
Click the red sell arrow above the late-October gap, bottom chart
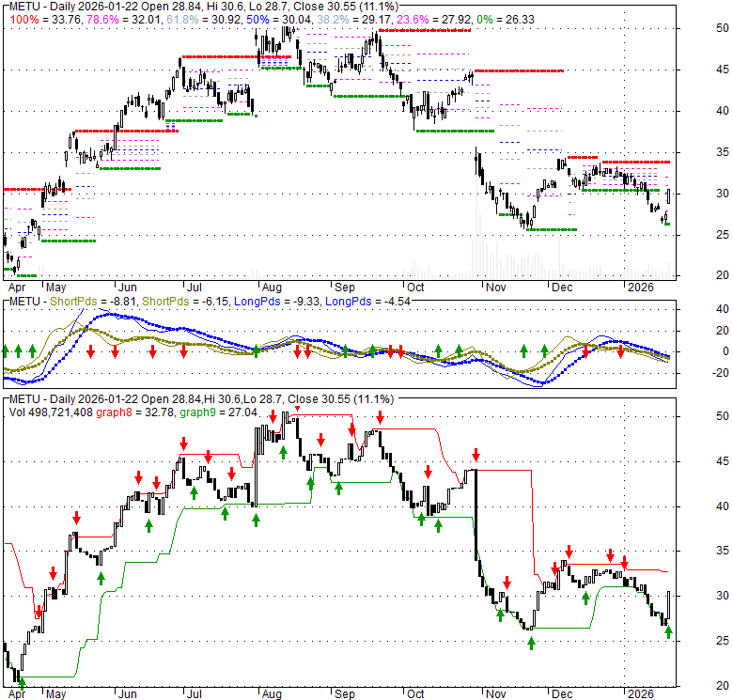476,454
